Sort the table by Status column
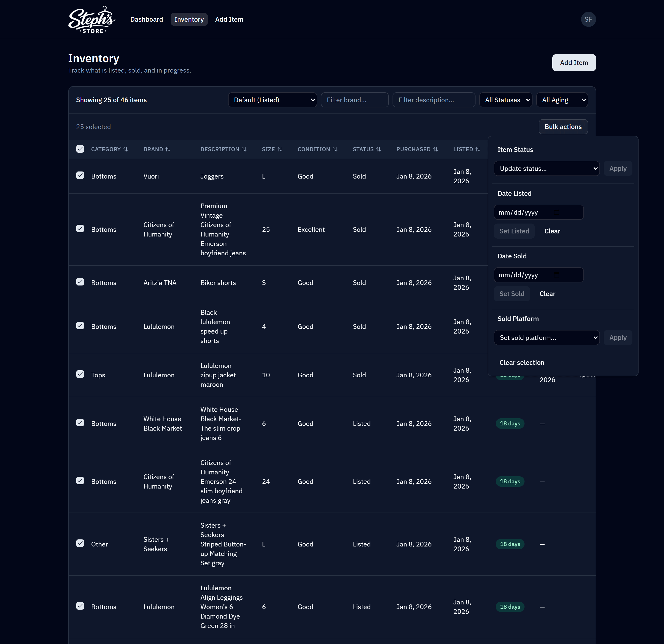Viewport: 664px width, 644px height. pyautogui.click(x=367, y=149)
